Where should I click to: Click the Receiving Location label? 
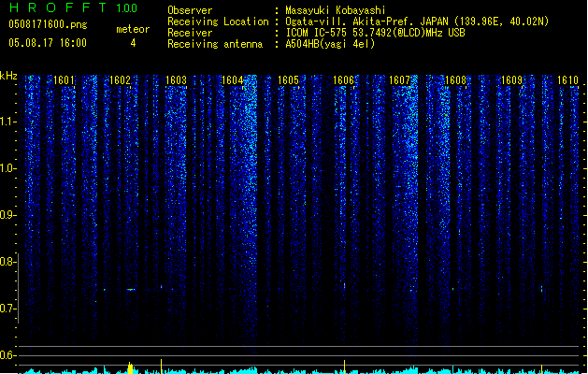(x=218, y=22)
